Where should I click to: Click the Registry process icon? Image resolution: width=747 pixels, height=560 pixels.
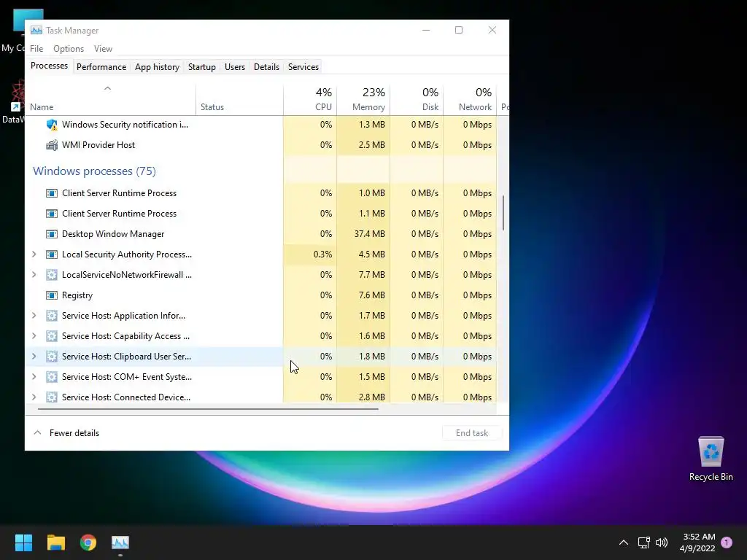click(52, 295)
